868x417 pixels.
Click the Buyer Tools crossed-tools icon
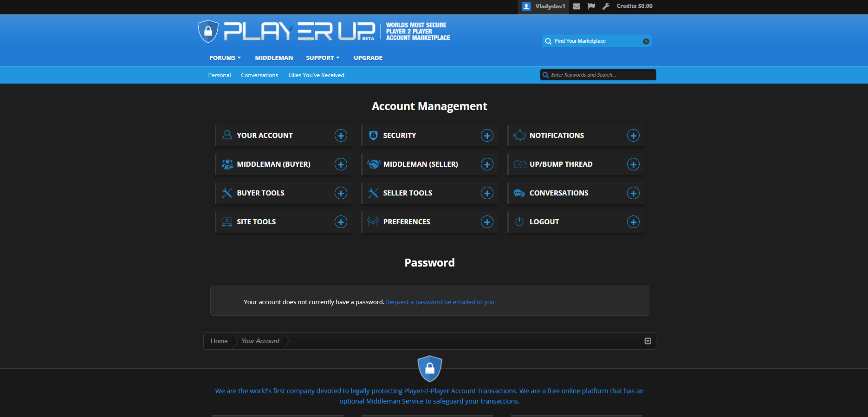click(227, 193)
